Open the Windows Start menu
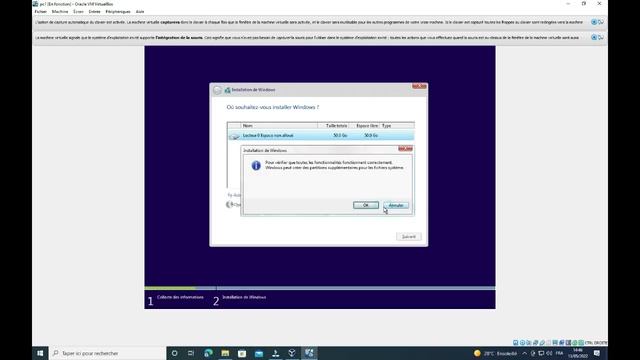640x360 pixels. (40, 353)
